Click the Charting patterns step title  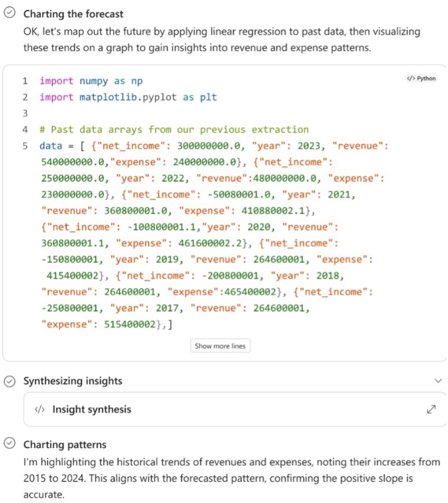[65, 444]
